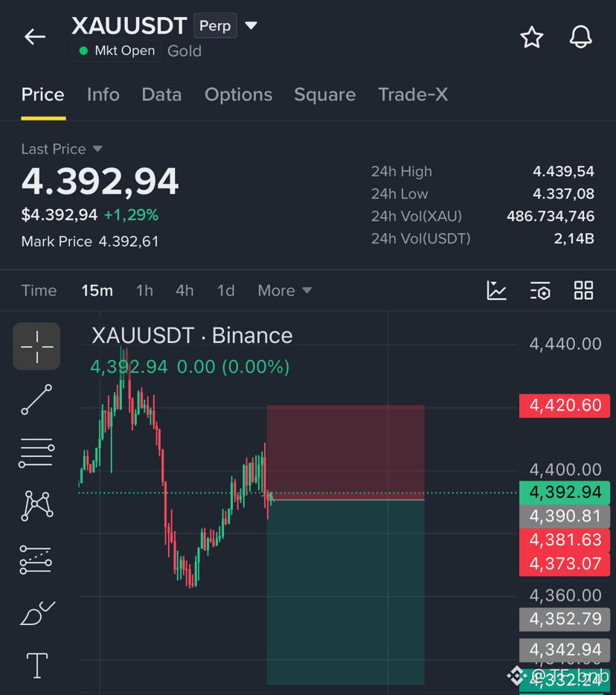The width and height of the screenshot is (616, 695).
Task: Select the crosshair cursor tool
Action: pyautogui.click(x=36, y=346)
